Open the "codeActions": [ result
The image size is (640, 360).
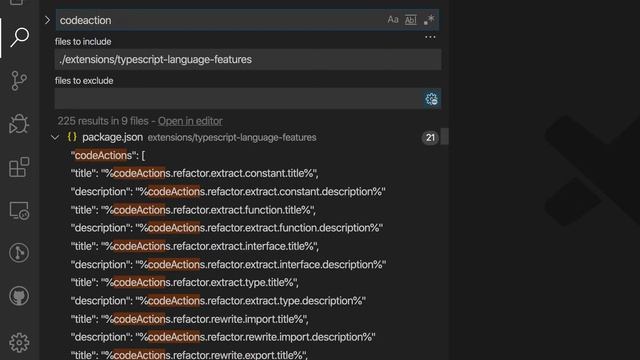pyautogui.click(x=108, y=156)
